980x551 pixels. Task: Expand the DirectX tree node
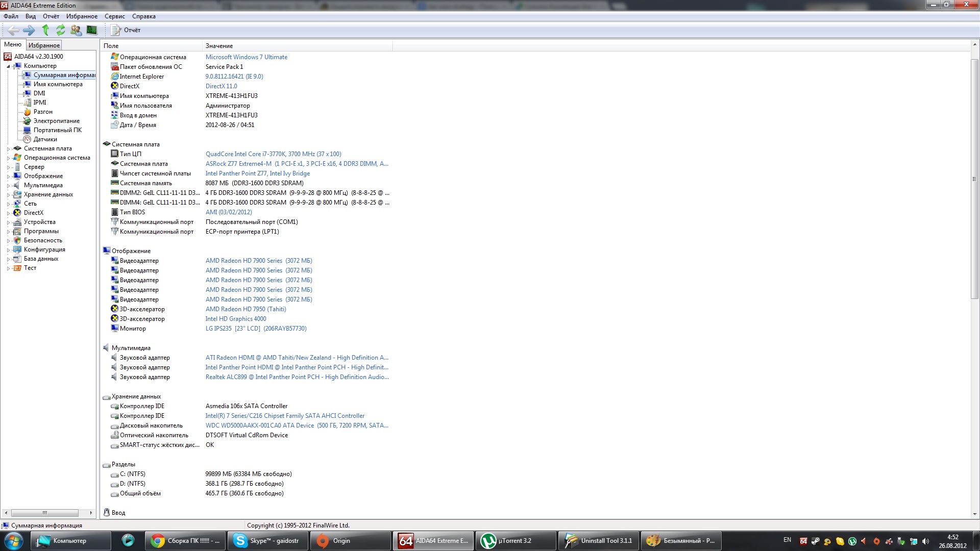(8, 213)
